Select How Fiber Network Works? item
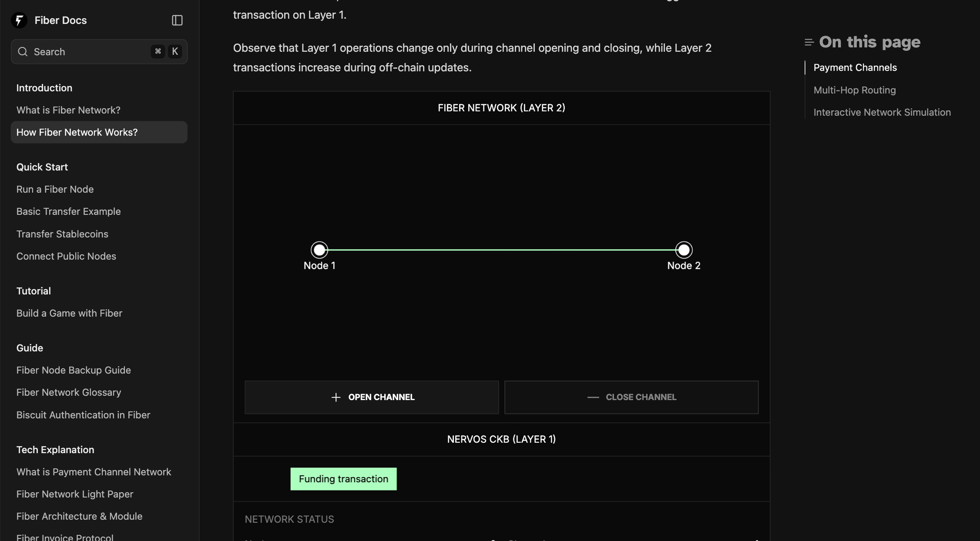The image size is (980, 541). tap(99, 132)
